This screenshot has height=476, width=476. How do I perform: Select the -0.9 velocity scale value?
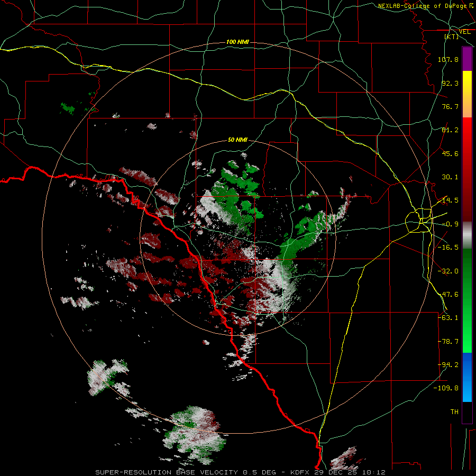[x=450, y=224]
